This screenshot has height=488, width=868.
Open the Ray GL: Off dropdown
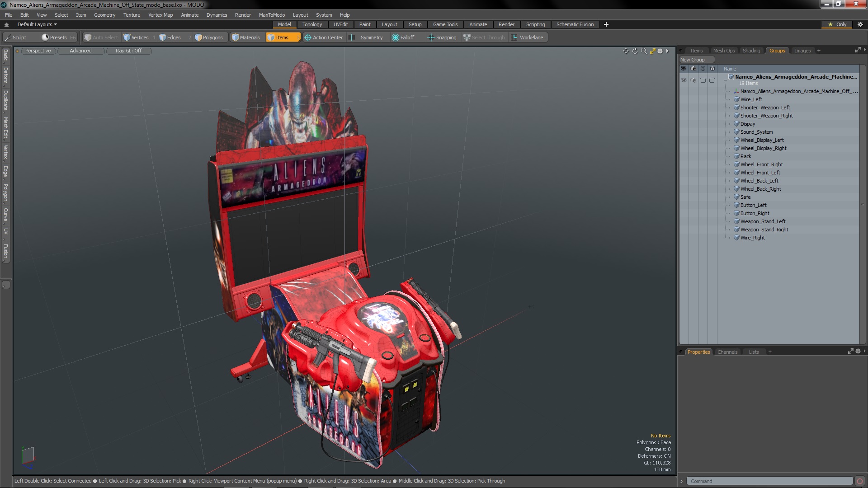coord(128,51)
